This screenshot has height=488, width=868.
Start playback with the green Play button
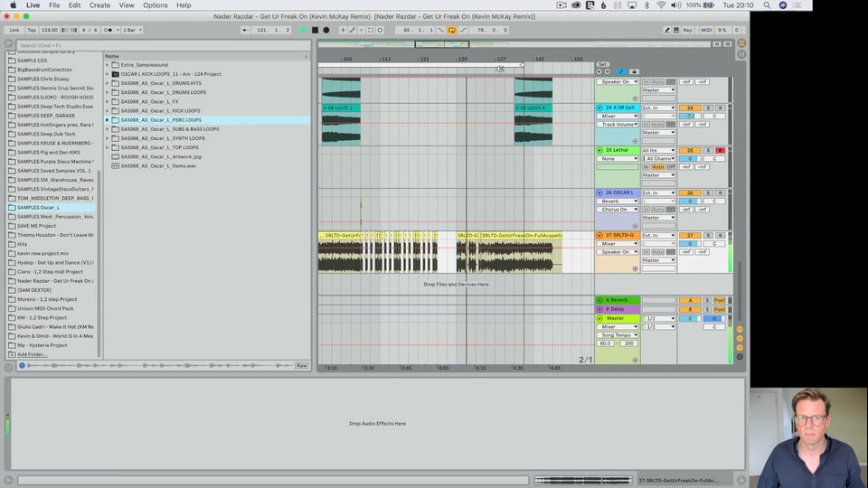pos(304,30)
